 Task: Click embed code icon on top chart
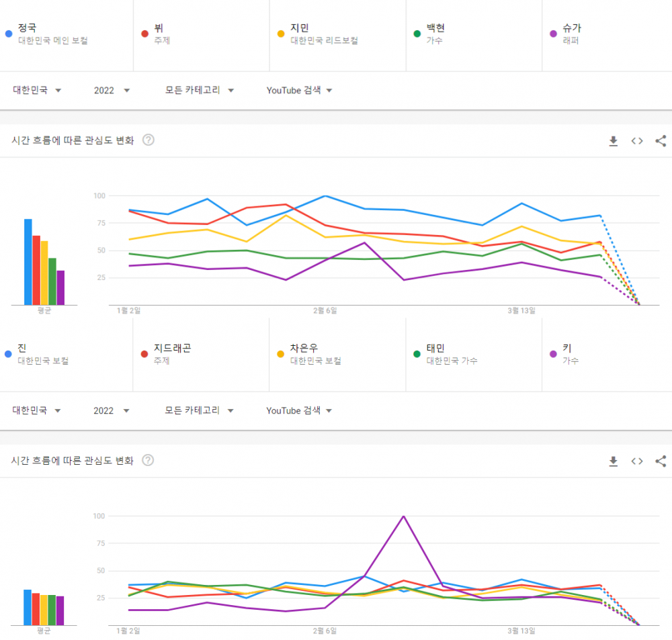click(x=637, y=141)
